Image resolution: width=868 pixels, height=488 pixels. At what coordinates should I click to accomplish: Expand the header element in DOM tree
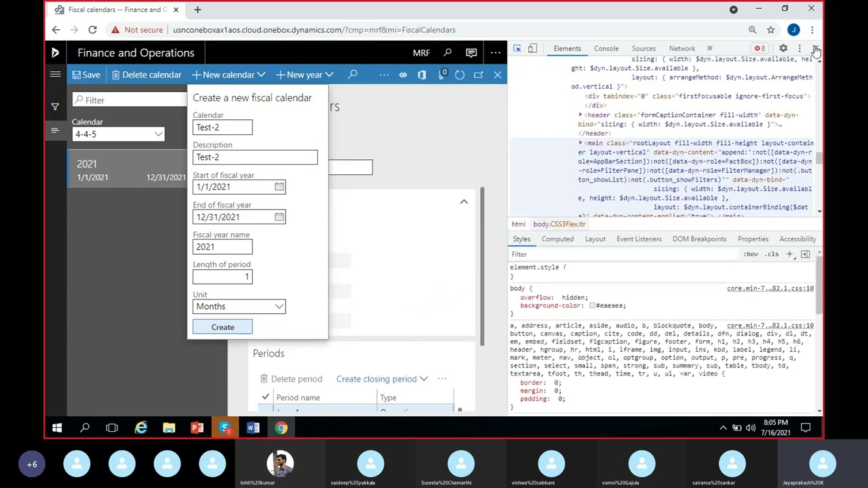580,115
